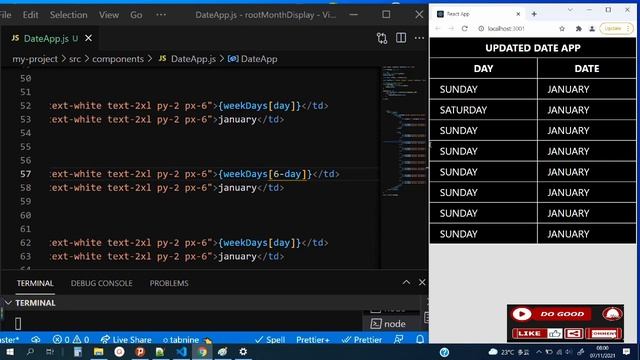Switch to Chrome taskbar icon
Image resolution: width=640 pixels, height=360 pixels.
click(202, 352)
